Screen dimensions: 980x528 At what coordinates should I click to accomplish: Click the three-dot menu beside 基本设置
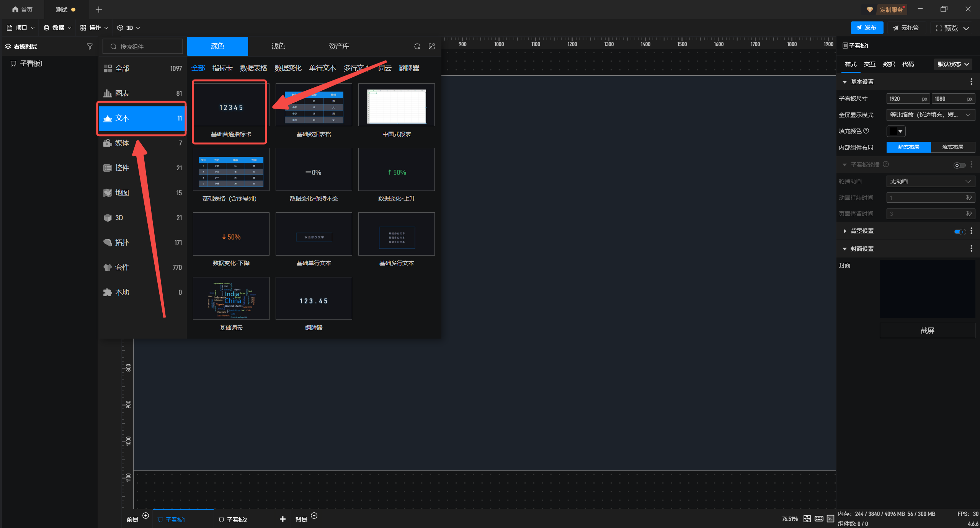(971, 81)
